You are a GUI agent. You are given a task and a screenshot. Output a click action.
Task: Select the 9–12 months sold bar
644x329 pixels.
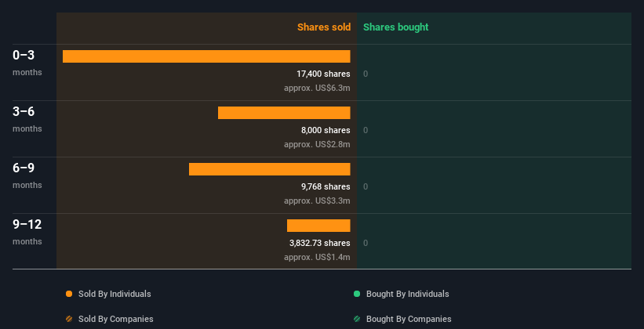pos(318,226)
